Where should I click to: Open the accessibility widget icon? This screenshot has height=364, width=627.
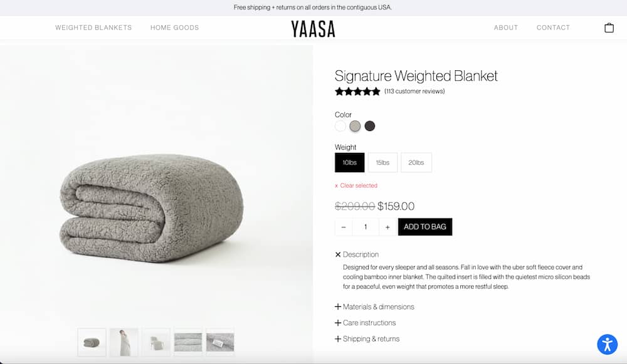tap(607, 344)
